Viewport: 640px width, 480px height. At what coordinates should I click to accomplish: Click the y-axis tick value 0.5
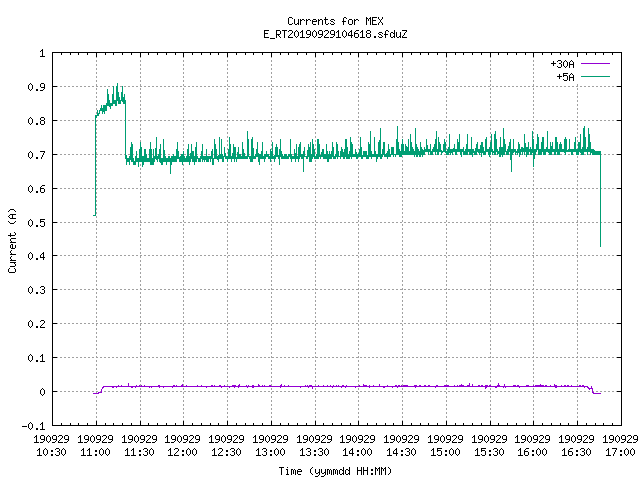tap(36, 222)
